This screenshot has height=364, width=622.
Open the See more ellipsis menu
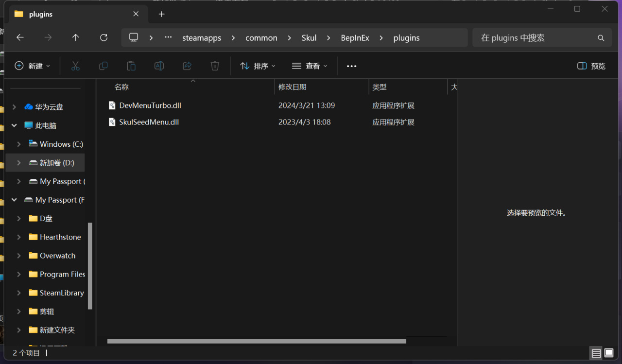[x=352, y=66]
